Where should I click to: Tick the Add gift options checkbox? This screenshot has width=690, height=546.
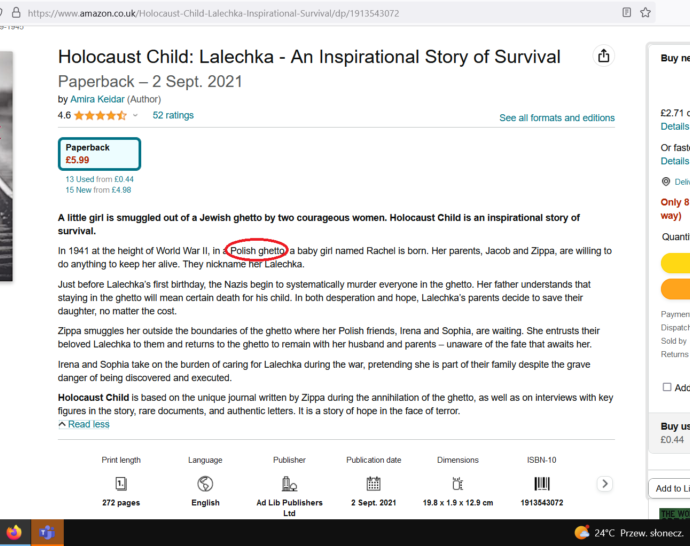667,387
